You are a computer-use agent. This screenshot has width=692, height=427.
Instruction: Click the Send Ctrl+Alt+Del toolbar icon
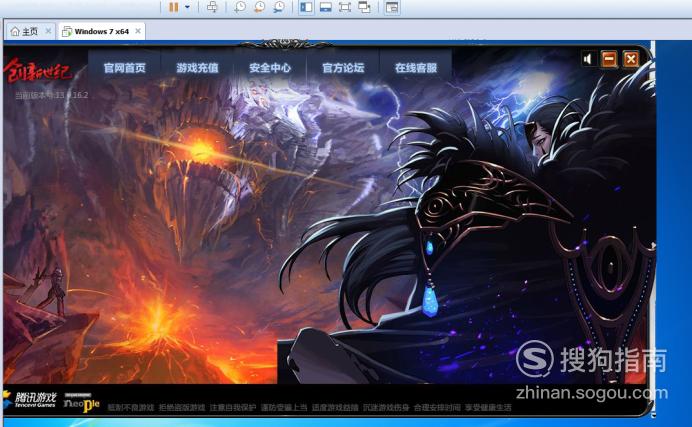(x=212, y=7)
